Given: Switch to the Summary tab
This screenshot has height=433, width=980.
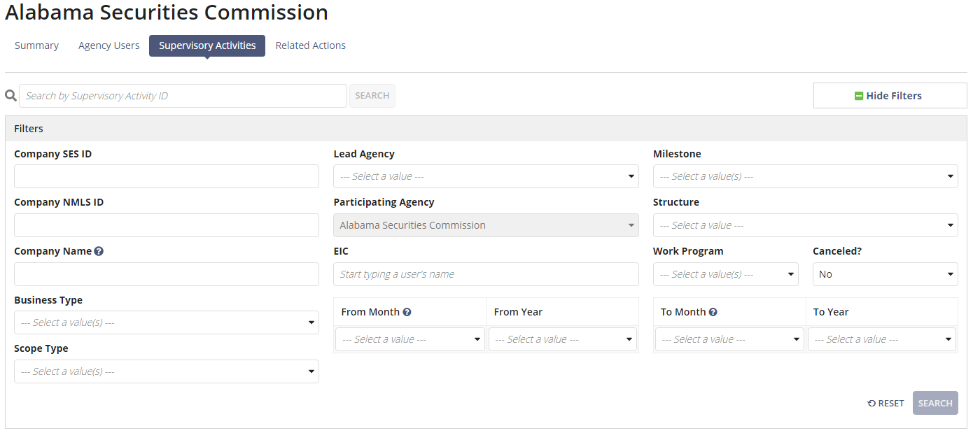Looking at the screenshot, I should click(36, 45).
